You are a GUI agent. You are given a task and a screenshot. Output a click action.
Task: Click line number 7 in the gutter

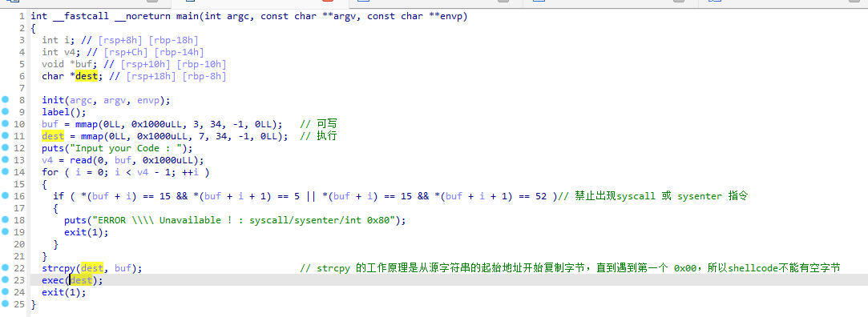(22, 89)
